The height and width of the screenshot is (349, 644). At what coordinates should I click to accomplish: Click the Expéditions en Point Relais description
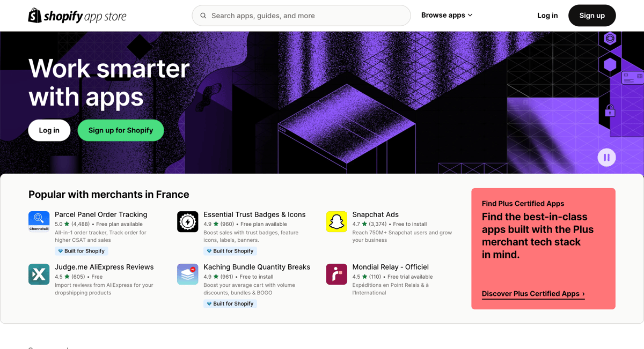pos(390,289)
